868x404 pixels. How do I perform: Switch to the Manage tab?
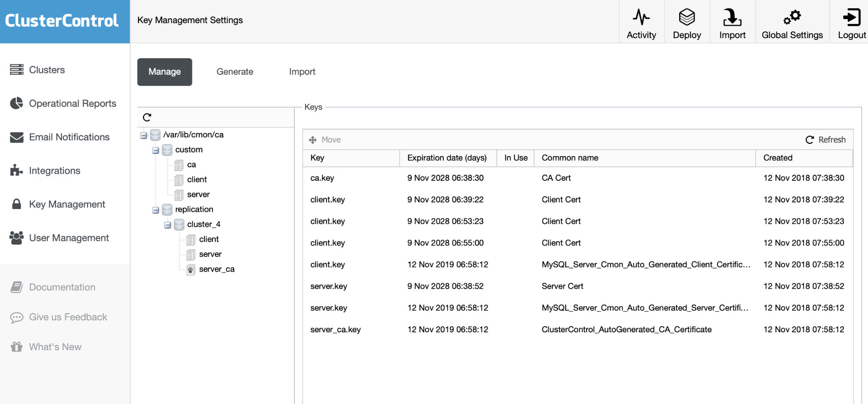165,72
